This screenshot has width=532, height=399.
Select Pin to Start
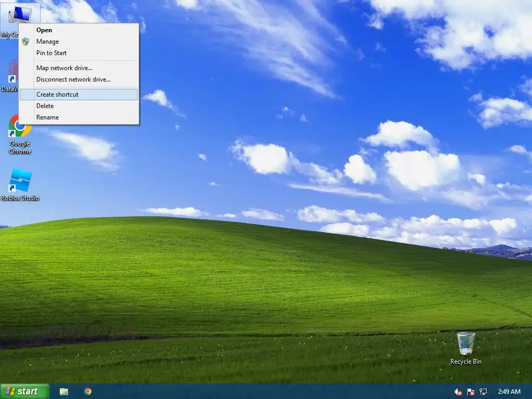click(x=79, y=53)
